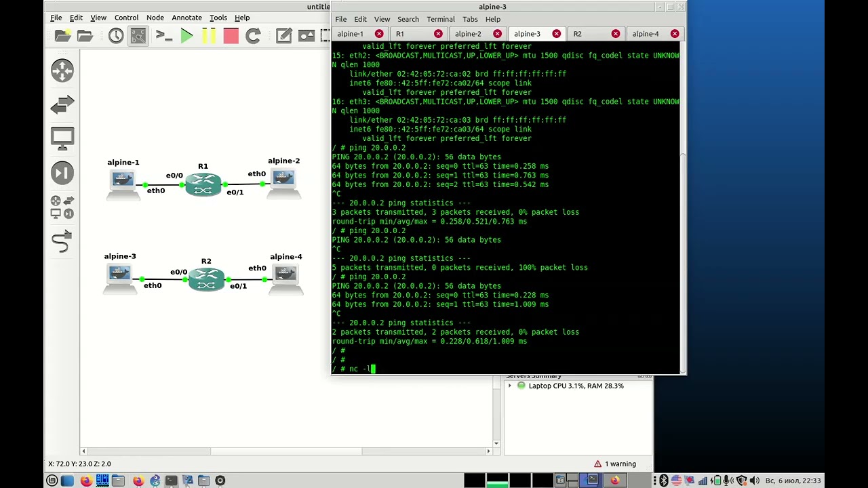The width and height of the screenshot is (868, 488).
Task: Suspend all nodes with yellow pause button
Action: pyautogui.click(x=209, y=36)
